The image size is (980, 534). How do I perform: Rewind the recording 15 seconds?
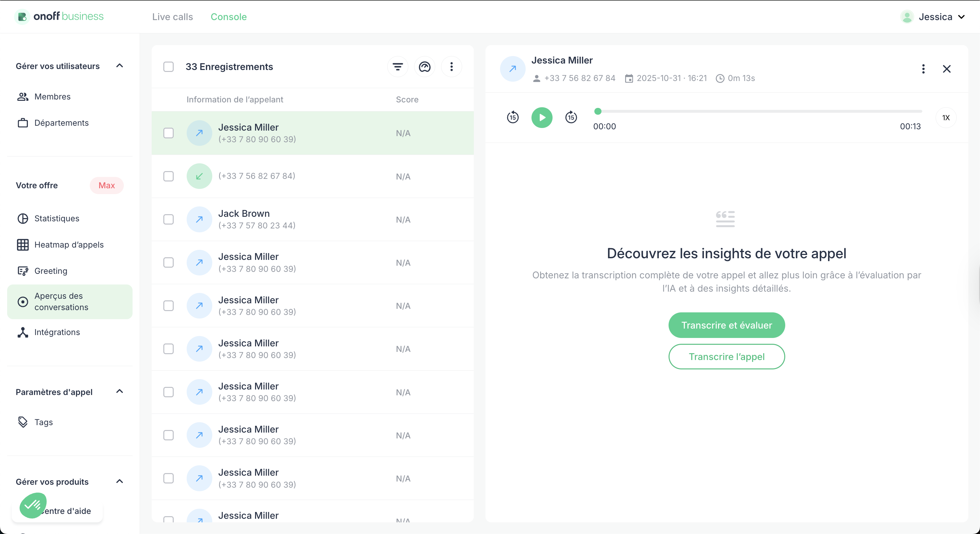[x=513, y=117]
